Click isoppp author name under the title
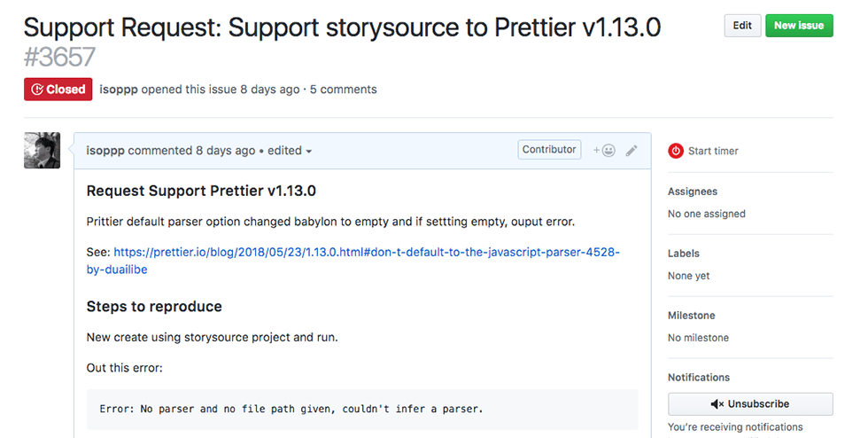This screenshot has height=438, width=868. point(119,90)
